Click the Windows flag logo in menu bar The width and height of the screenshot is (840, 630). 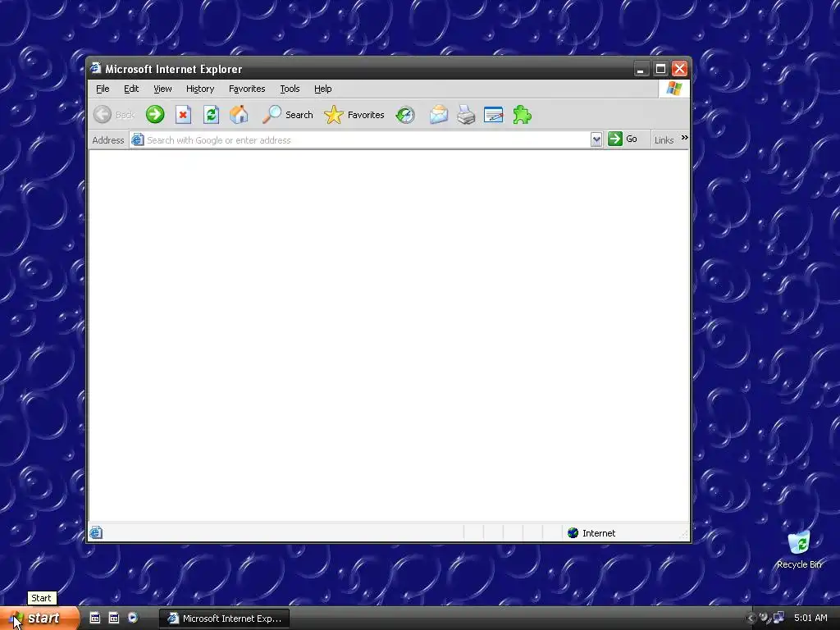pyautogui.click(x=674, y=89)
